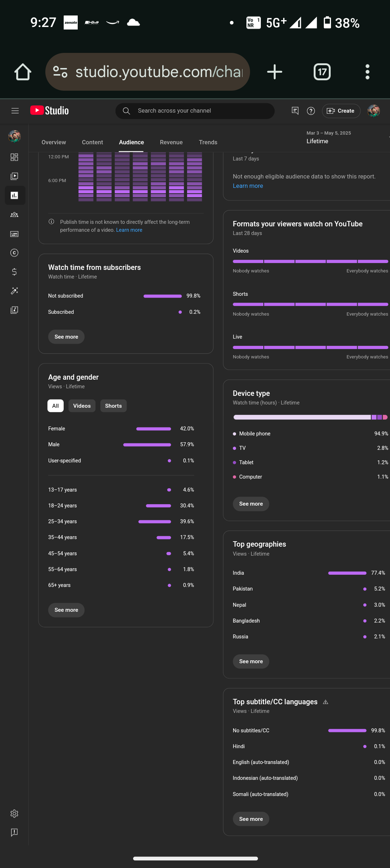Click the Female gender row
The height and width of the screenshot is (868, 390).
click(x=121, y=429)
